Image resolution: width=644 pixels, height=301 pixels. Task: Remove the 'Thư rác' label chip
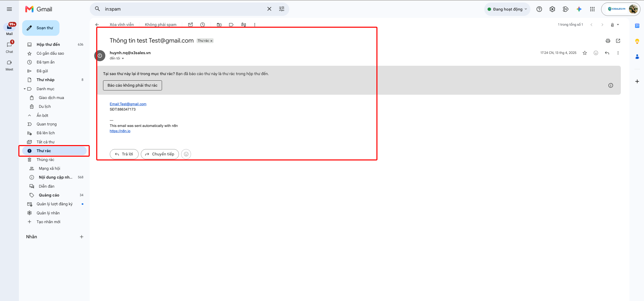(211, 41)
